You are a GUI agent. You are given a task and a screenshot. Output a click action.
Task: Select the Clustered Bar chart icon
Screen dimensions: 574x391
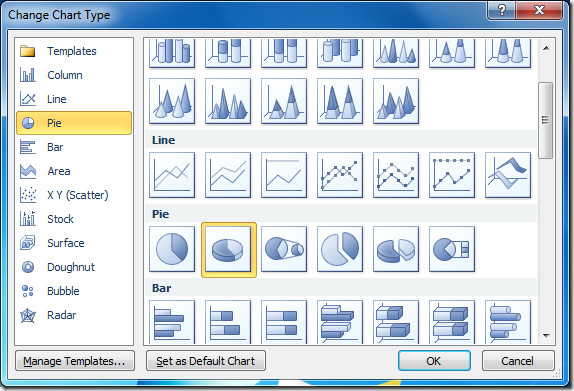(172, 322)
